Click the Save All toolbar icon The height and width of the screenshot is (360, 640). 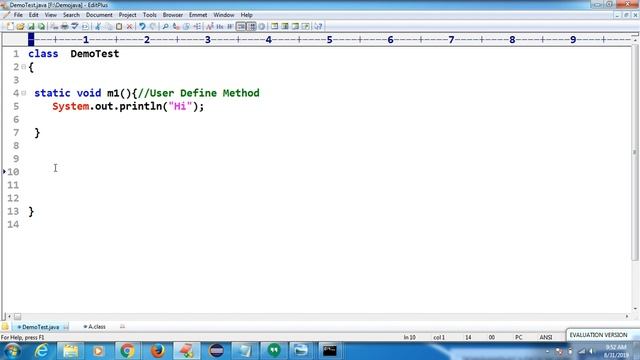[x=41, y=27]
